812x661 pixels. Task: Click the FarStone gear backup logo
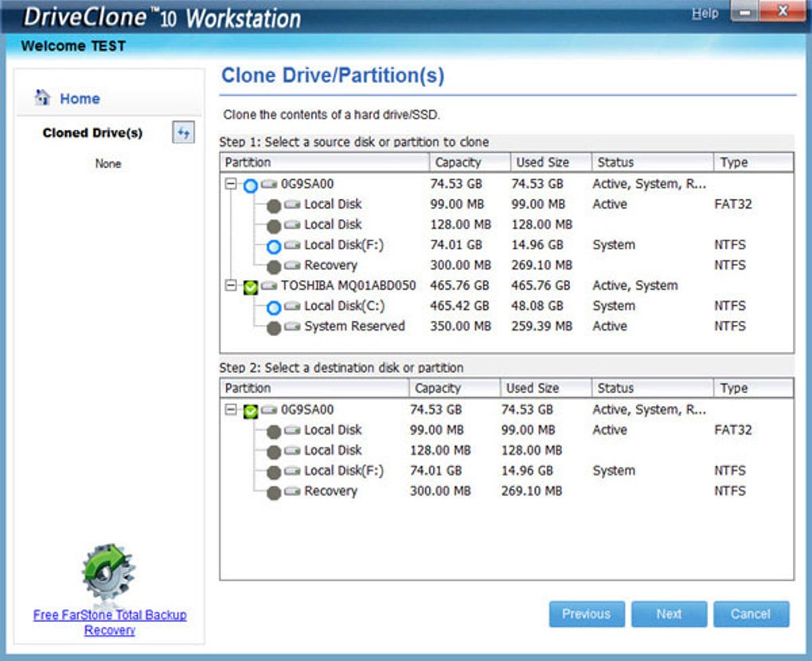108,573
